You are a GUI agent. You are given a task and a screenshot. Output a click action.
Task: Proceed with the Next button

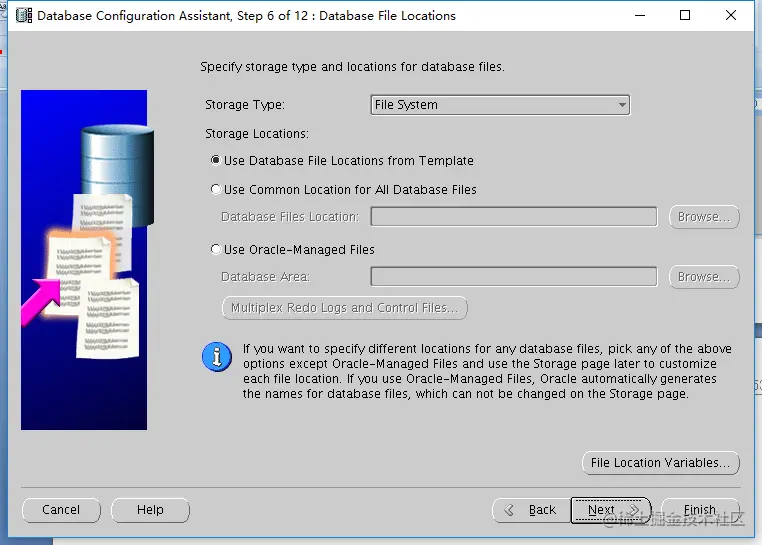(611, 510)
